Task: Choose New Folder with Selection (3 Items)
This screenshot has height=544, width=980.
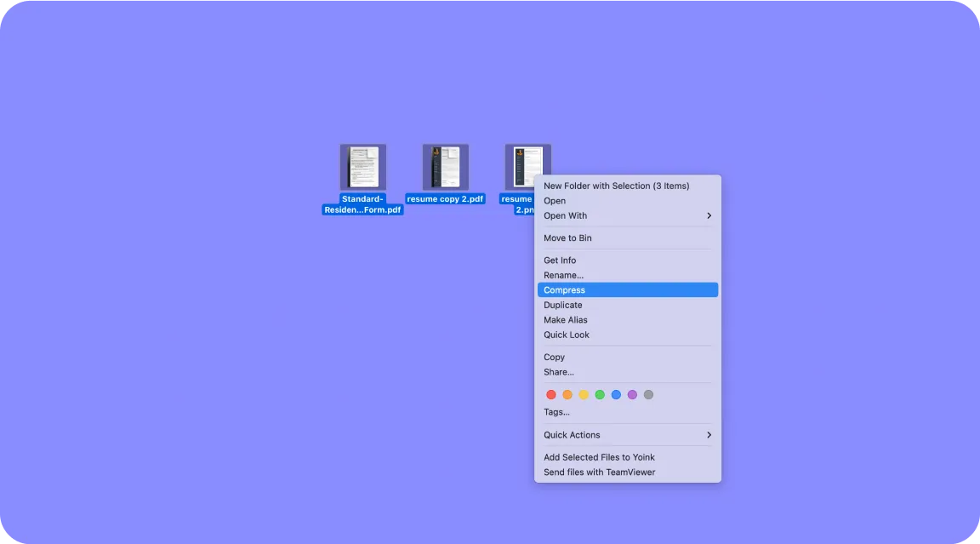Action: pyautogui.click(x=628, y=186)
